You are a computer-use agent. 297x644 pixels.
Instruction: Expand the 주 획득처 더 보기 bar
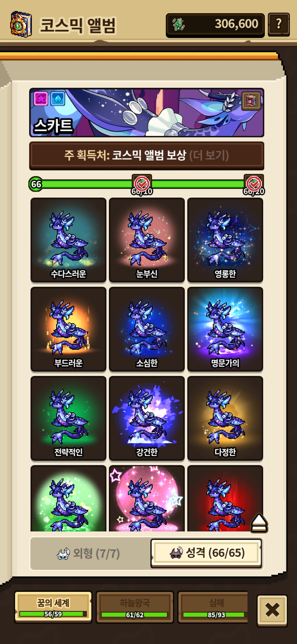[147, 156]
